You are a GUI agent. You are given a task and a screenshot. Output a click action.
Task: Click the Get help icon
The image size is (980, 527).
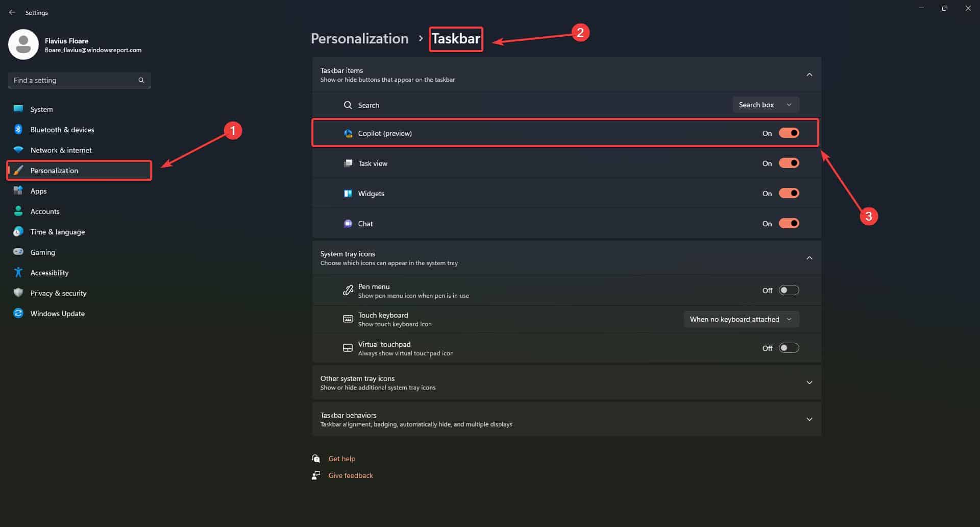316,459
